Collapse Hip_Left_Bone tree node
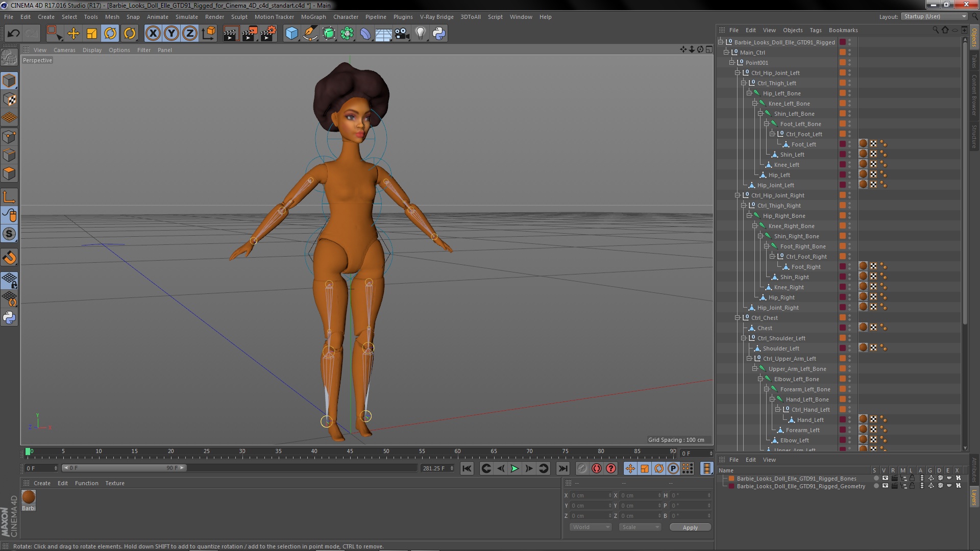The image size is (980, 551). pyautogui.click(x=749, y=93)
